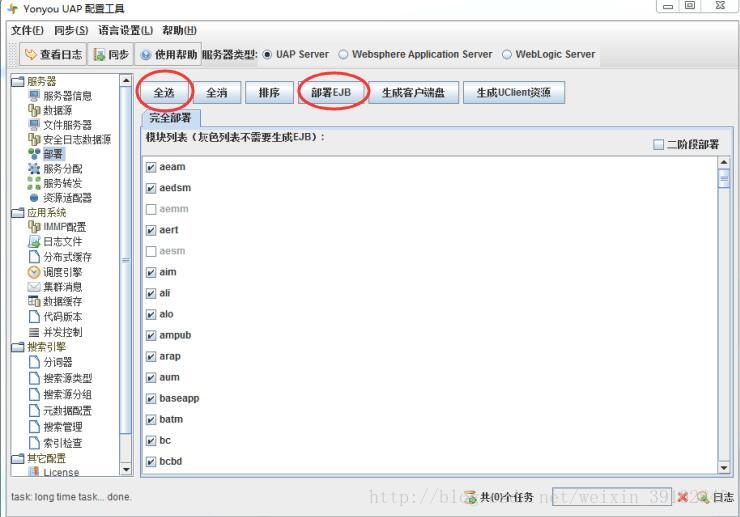Uncheck the aedsm module checkbox
The height and width of the screenshot is (517, 740).
tap(151, 188)
